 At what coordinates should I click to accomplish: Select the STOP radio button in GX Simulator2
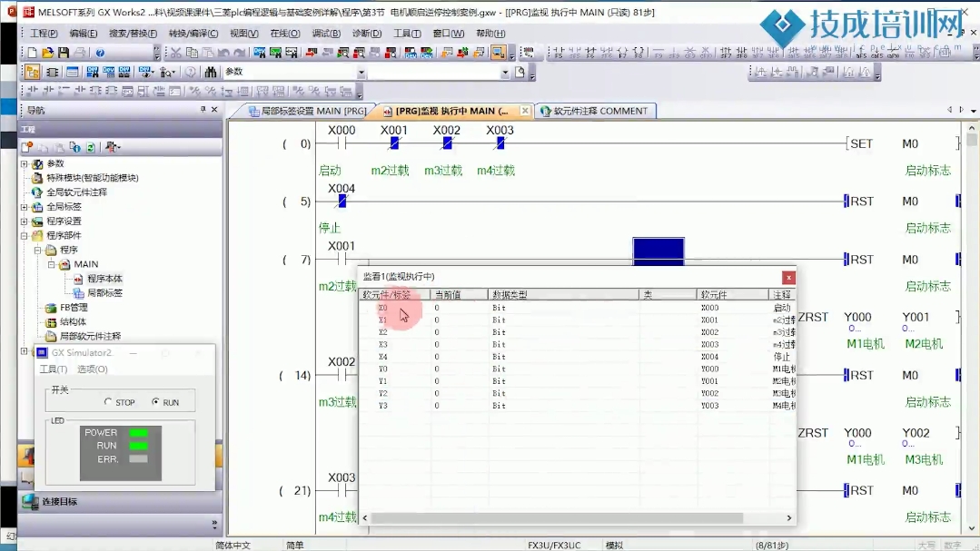[108, 402]
